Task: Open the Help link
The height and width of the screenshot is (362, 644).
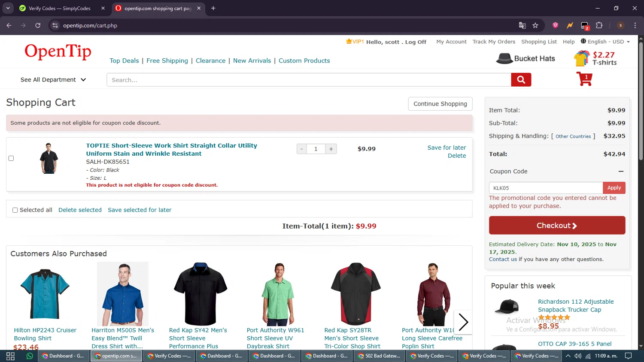Action: [x=568, y=42]
